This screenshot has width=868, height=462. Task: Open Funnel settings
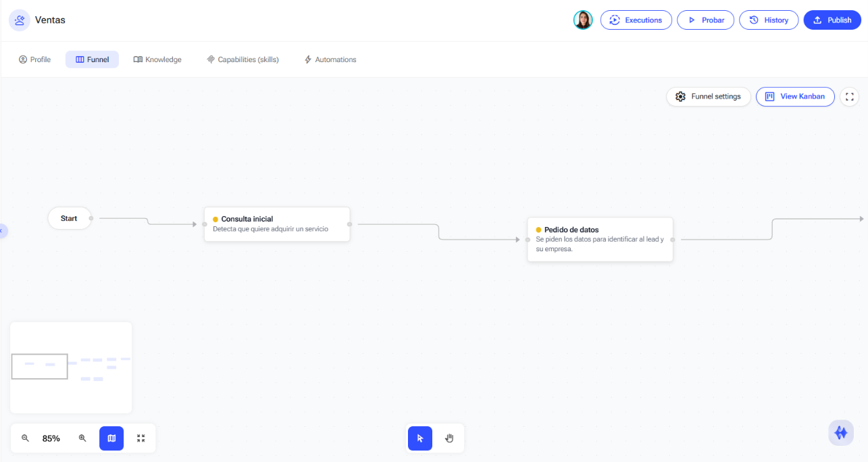709,97
